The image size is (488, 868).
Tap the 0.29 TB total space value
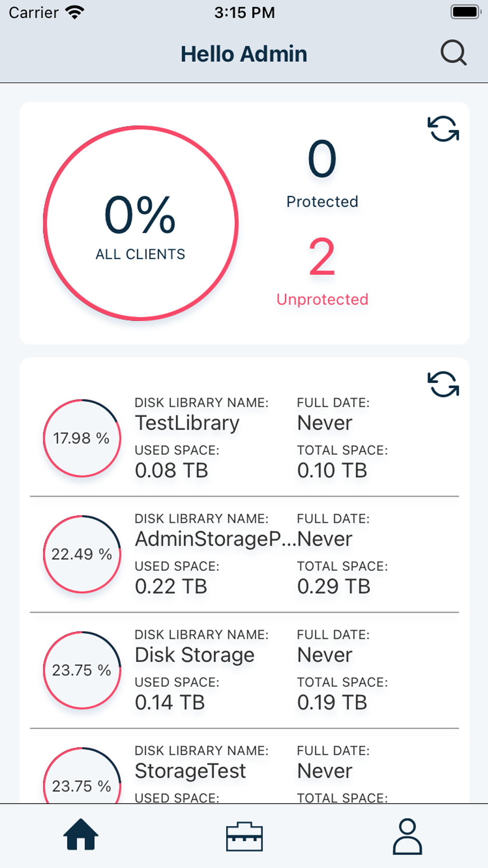click(334, 586)
